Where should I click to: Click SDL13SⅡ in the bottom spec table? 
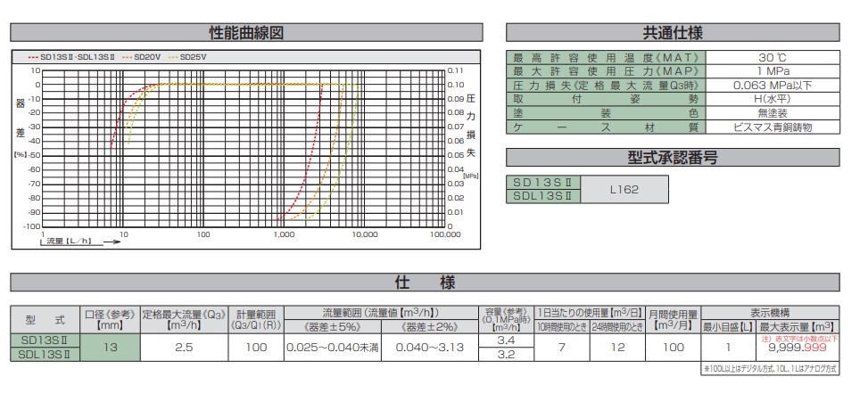click(x=45, y=355)
